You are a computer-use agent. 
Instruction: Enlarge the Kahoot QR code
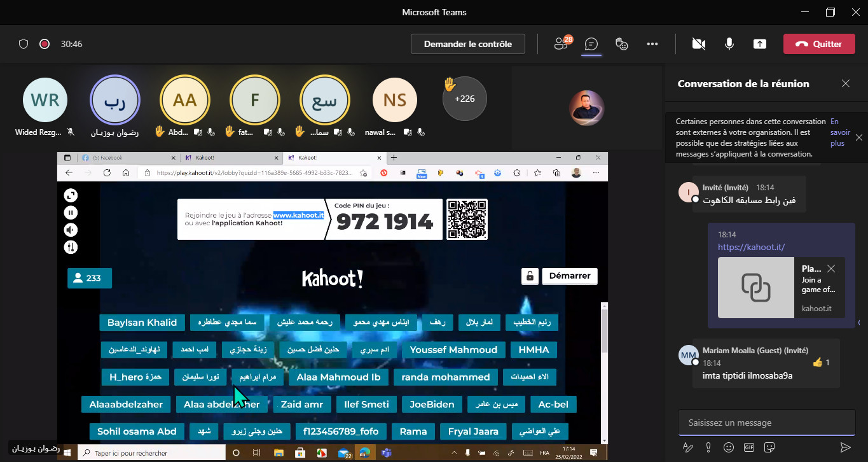[467, 220]
